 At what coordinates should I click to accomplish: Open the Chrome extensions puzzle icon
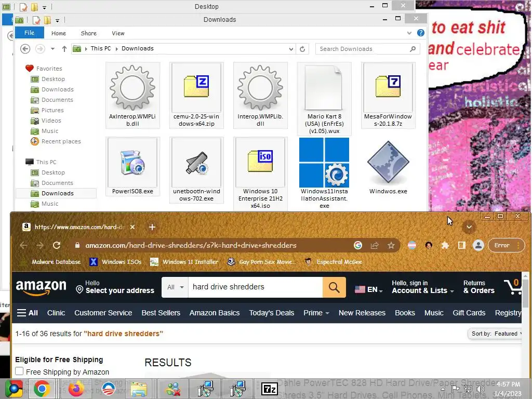[x=445, y=245]
